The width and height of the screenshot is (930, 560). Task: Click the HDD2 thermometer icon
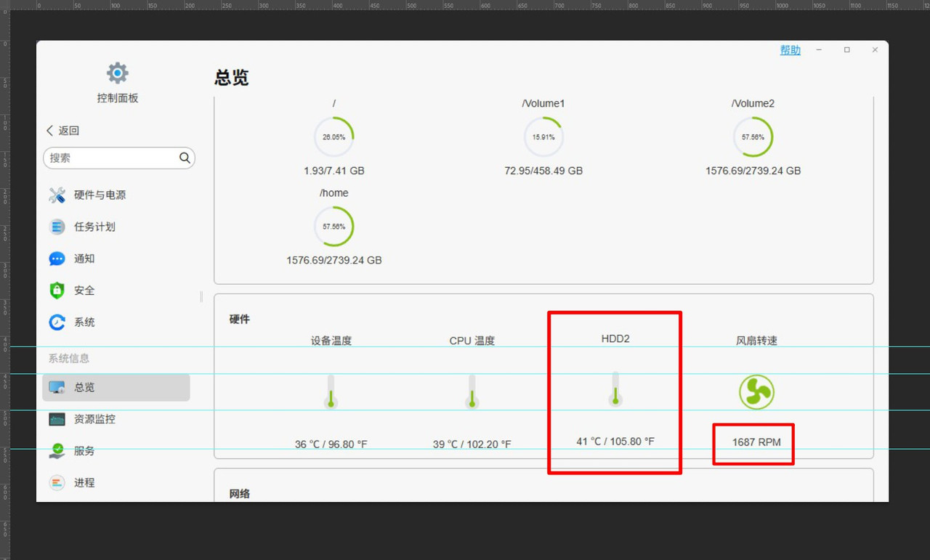point(615,389)
